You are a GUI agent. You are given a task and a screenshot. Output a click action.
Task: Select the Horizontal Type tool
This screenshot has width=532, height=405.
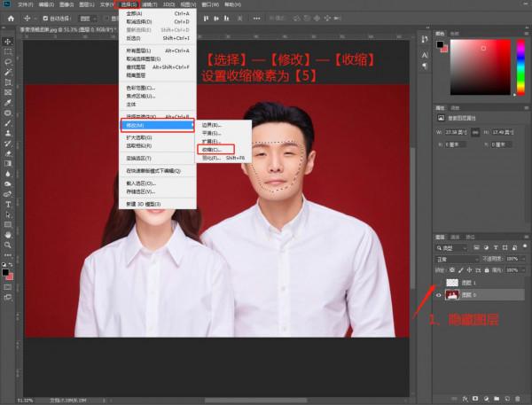click(x=7, y=205)
